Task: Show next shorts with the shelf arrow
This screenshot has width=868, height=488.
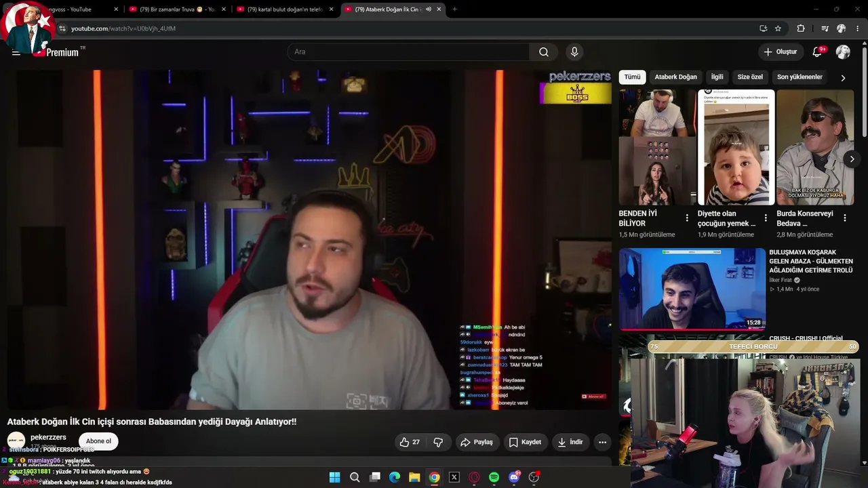Action: pos(852,159)
